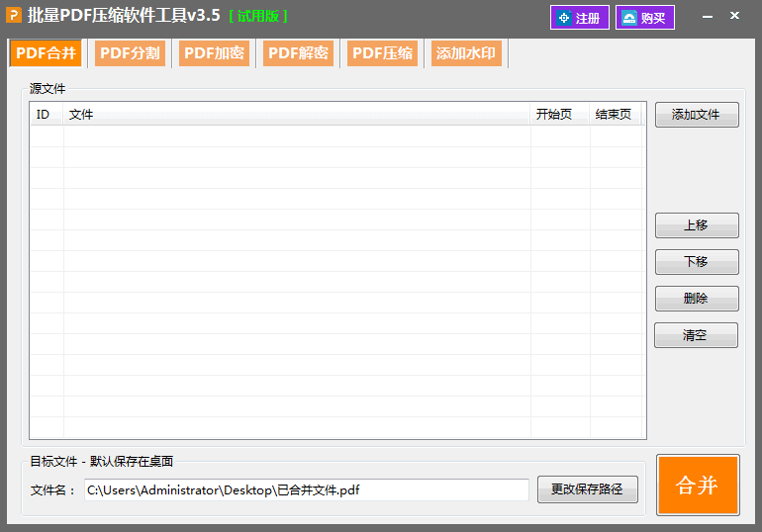The image size is (762, 532).
Task: Click the 试用版 label in title bar
Action: tap(258, 16)
